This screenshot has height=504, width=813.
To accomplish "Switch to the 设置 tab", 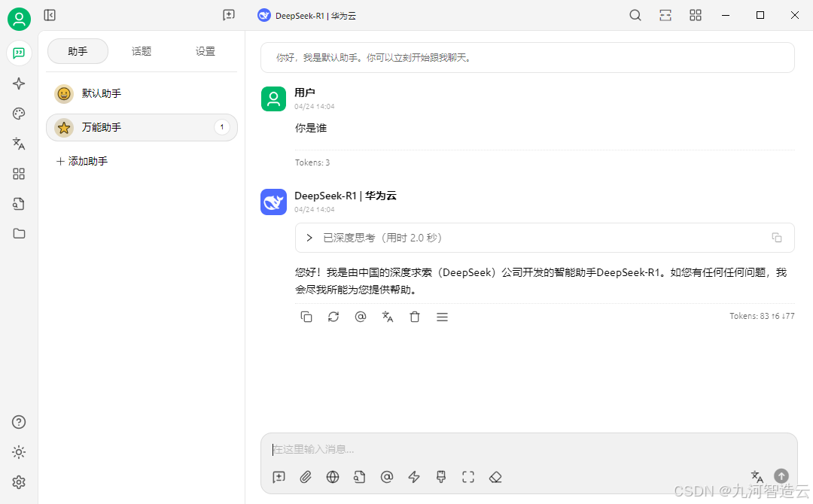I will point(206,51).
